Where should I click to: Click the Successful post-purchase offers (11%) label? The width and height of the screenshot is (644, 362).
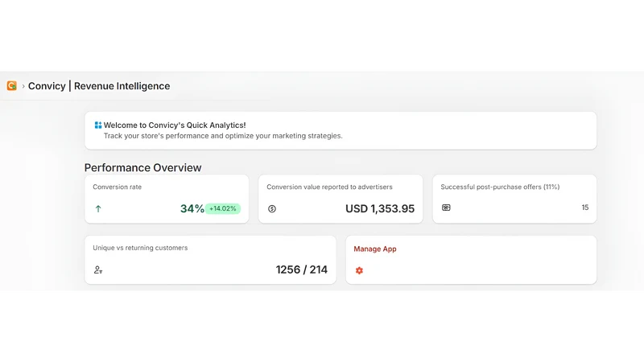point(500,187)
